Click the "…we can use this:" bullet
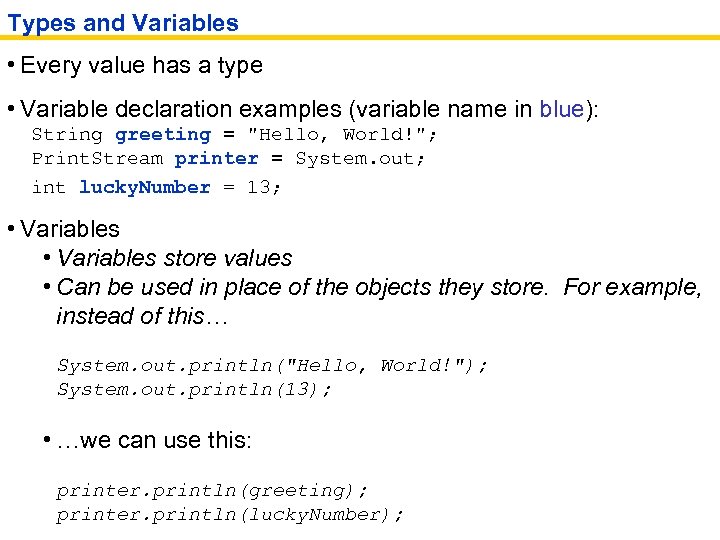Viewport: 720px width, 540px height. pyautogui.click(x=155, y=441)
